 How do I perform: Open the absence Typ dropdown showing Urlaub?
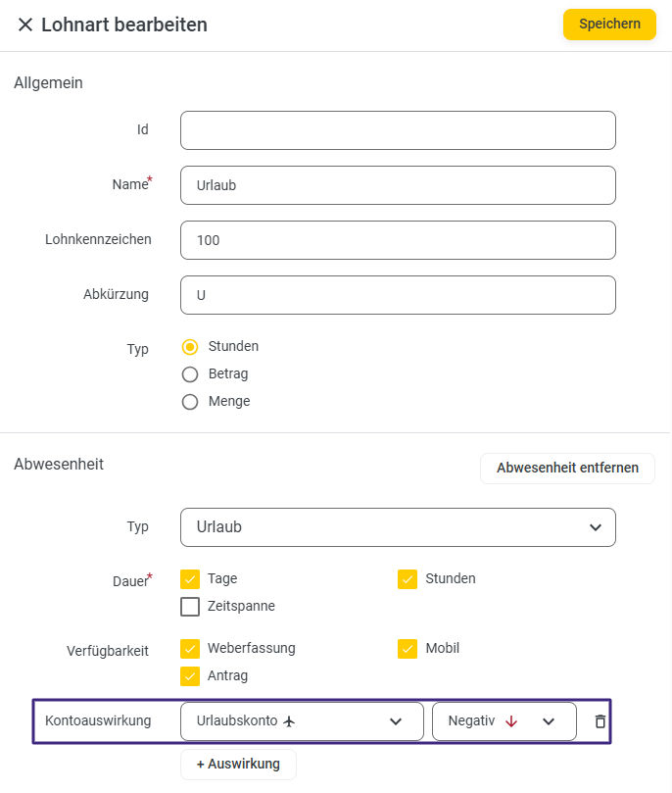click(398, 527)
